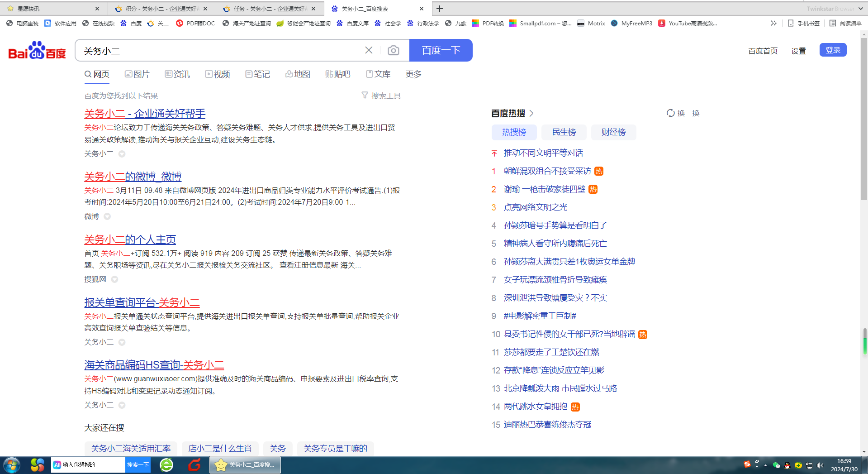Open result 关务小二的微博_微博

[133, 177]
